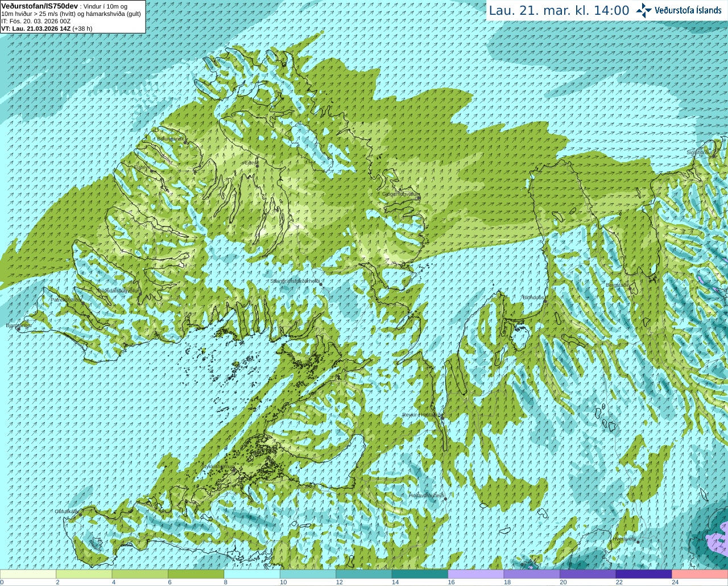Click the Gjögurflugvöllur station dot
Viewport: 728px width, 586px height.
tap(419, 197)
